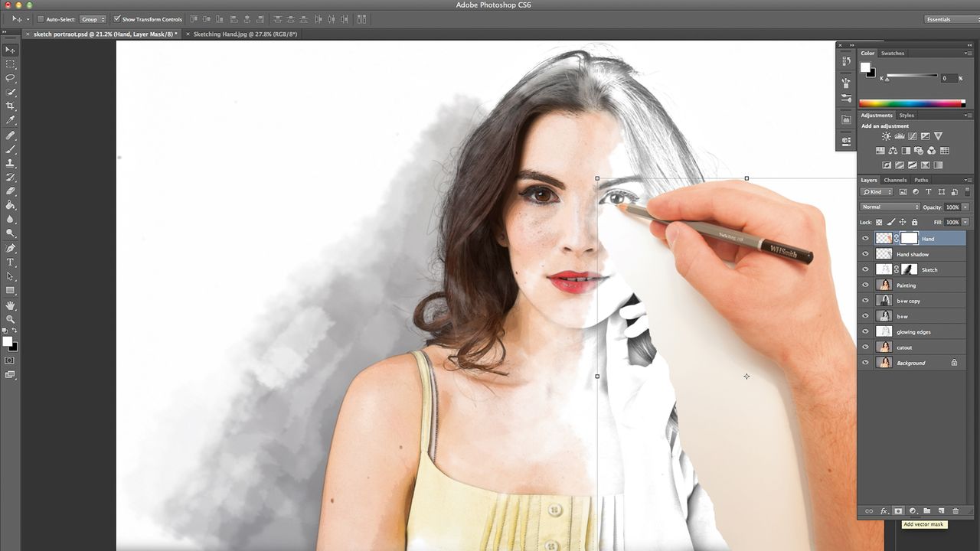This screenshot has height=551, width=980.
Task: Click the K grayscale slider in Color panel
Action: pyautogui.click(x=911, y=76)
